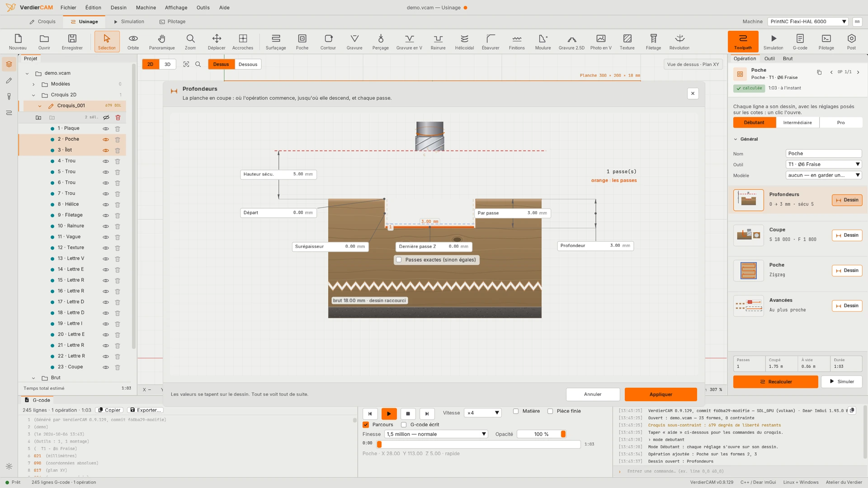This screenshot has width=868, height=488.
Task: Choose the Perçage drilling tool
Action: pos(380,42)
